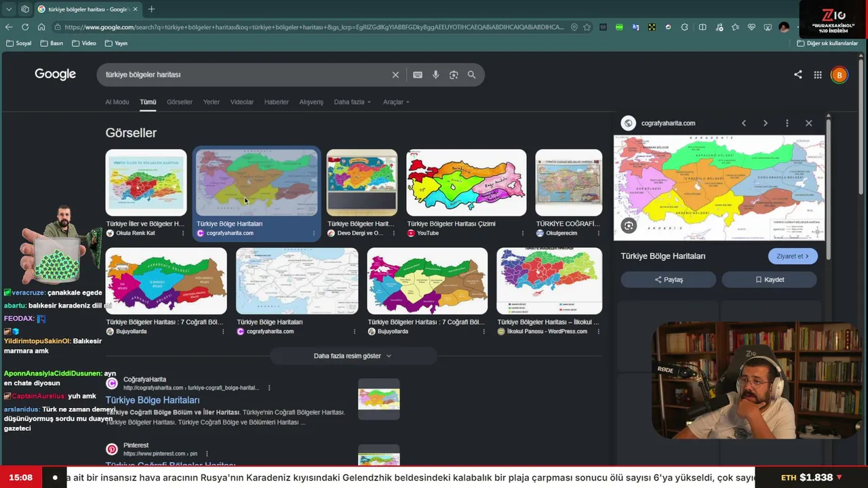The width and height of the screenshot is (868, 488).
Task: Expand the Daha fazla search filter menu
Action: pos(352,102)
